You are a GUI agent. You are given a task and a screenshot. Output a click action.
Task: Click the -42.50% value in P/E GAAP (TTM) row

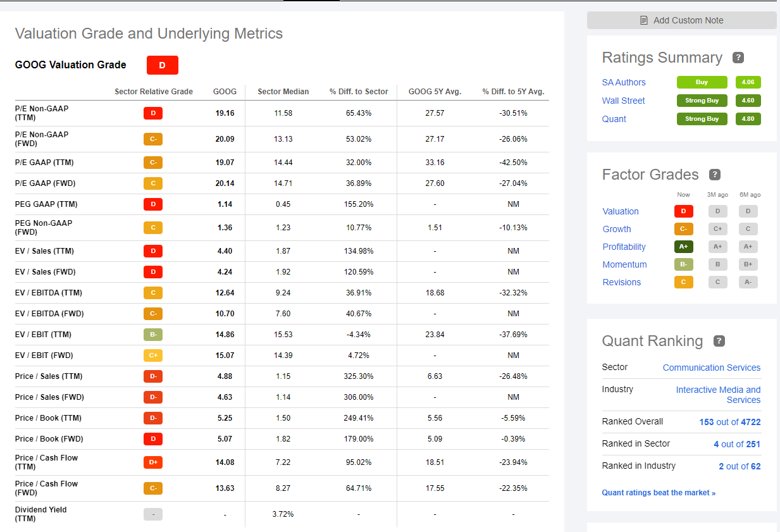click(513, 163)
